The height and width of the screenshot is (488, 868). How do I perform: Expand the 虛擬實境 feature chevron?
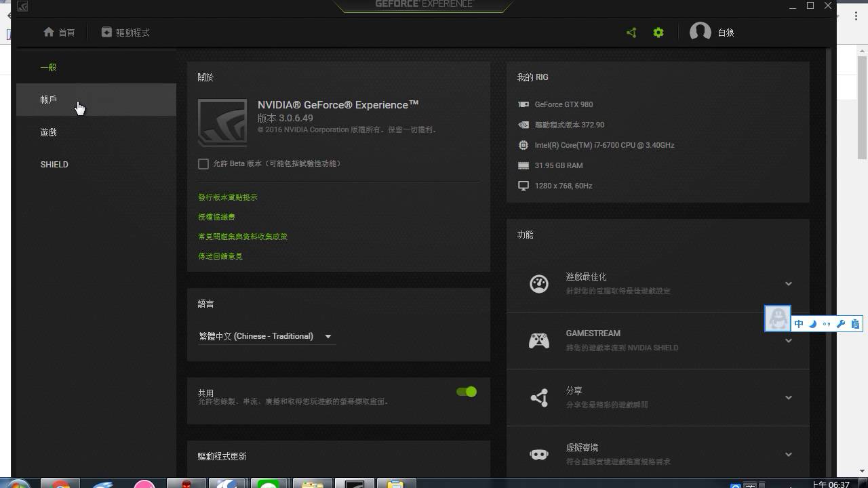click(788, 454)
